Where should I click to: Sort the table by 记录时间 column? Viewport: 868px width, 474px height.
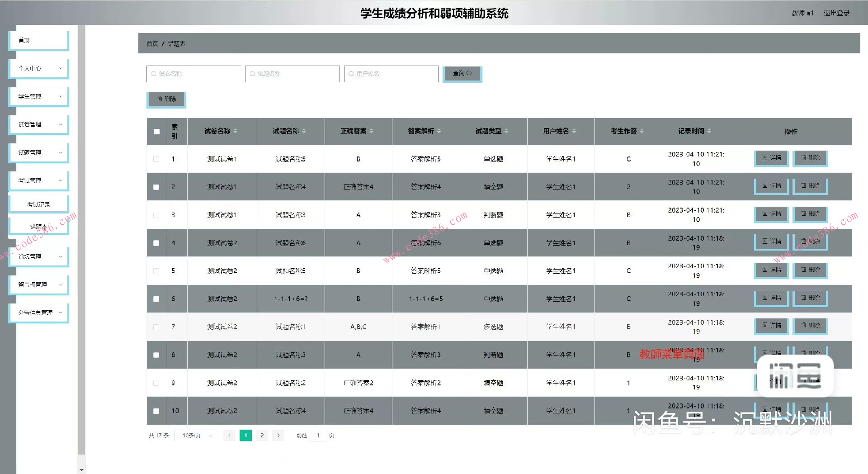click(709, 131)
